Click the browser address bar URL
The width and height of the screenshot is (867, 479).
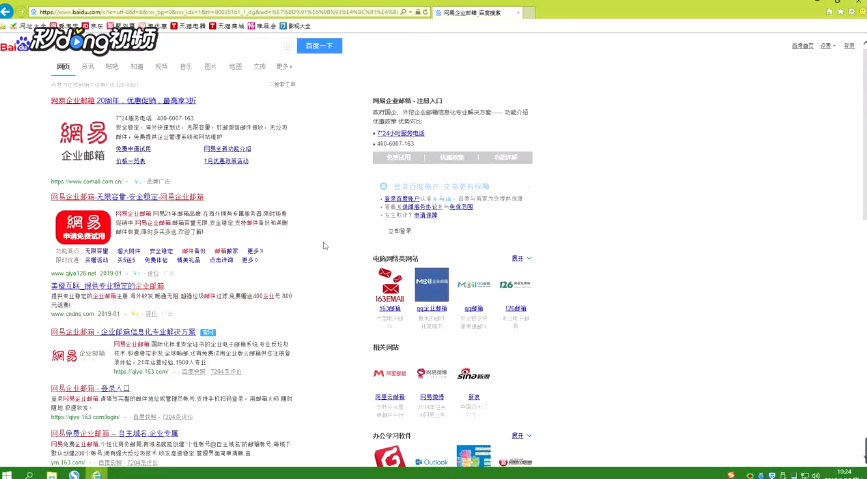(216, 12)
